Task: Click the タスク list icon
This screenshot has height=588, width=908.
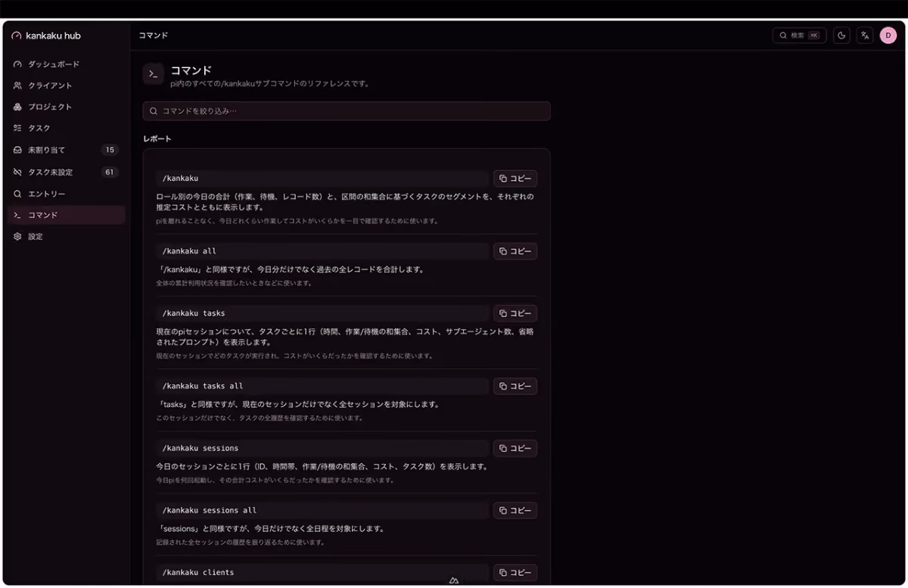Action: (x=17, y=129)
